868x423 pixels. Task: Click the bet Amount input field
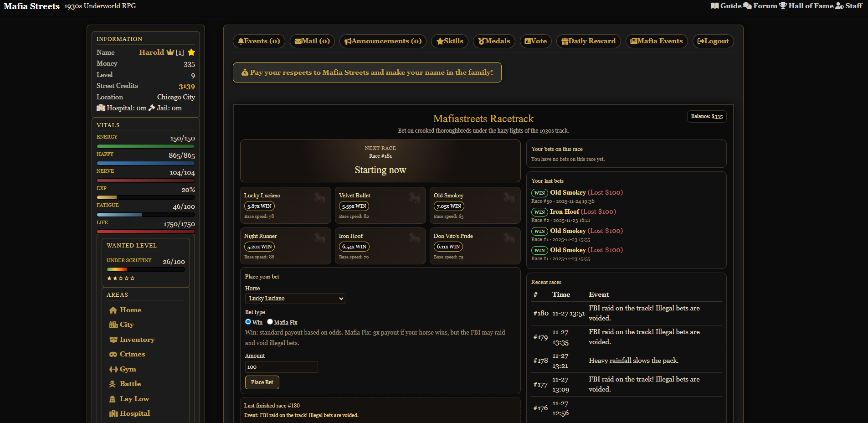pos(281,367)
